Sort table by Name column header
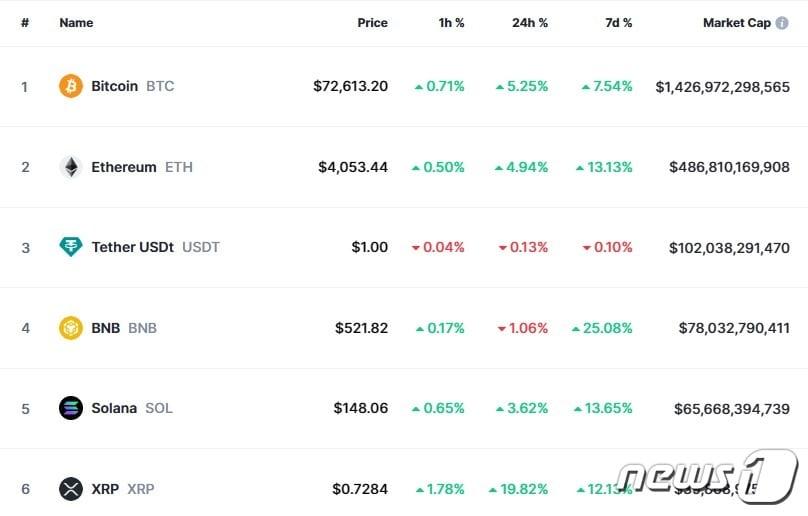 76,23
